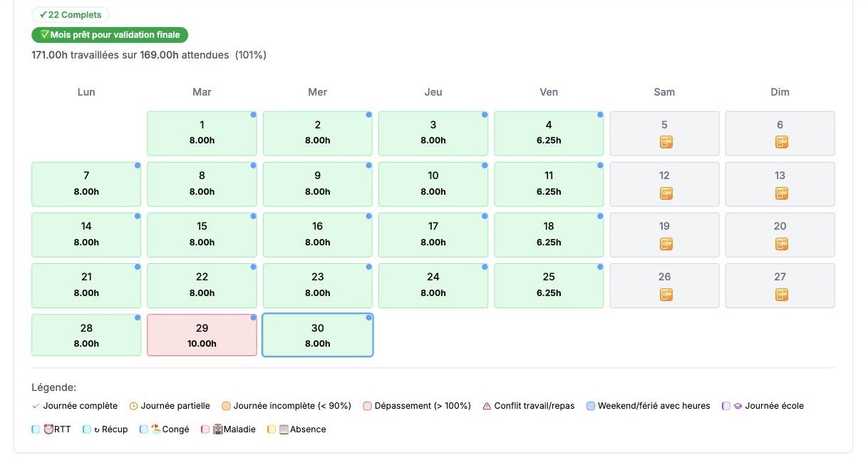Click the RTT alarm clock legend icon

tap(48, 429)
